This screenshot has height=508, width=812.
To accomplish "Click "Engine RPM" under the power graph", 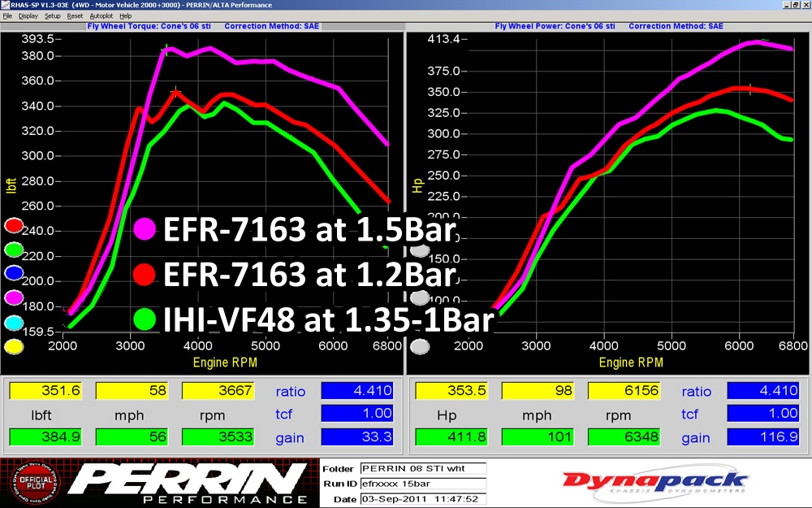I will point(631,363).
